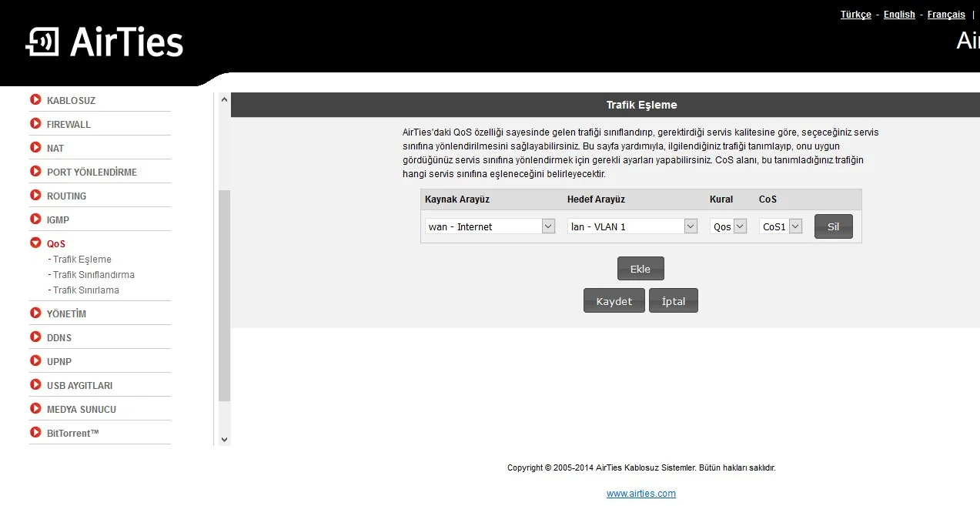Click the Hedef Arayüz column header
Viewport: 980px width, 506px height.
[596, 199]
